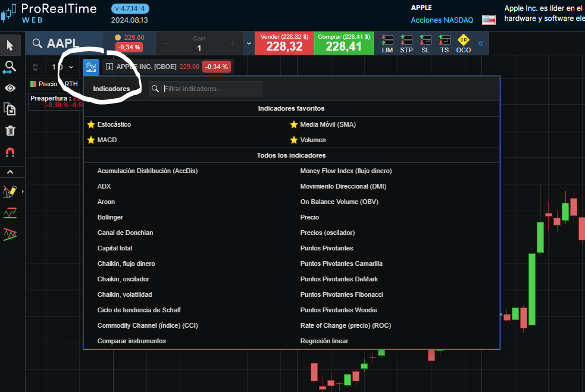Add Commodity Channel (índice) (CCI) indicator
Viewport: 585px width, 392px height.
coord(148,325)
